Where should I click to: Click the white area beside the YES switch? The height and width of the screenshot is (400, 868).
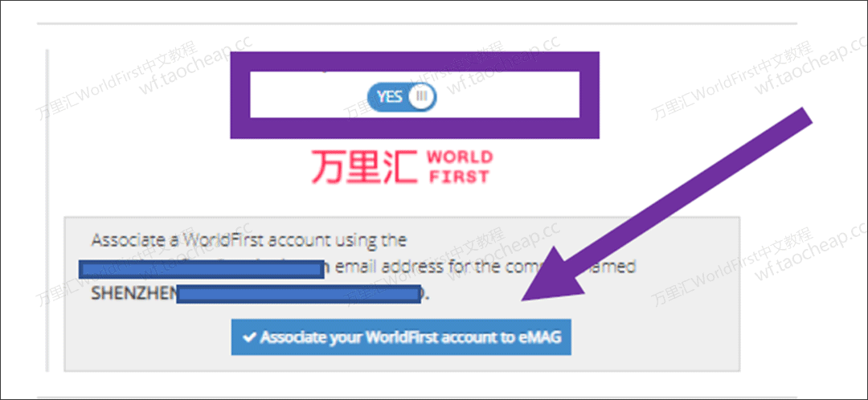click(x=510, y=94)
